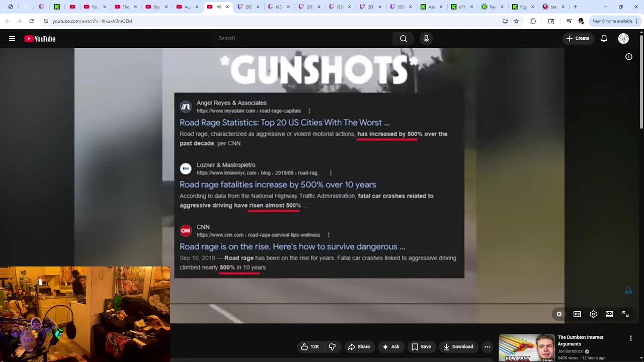This screenshot has width=644, height=362.
Task: Click the search magnifier button
Action: coord(404,39)
